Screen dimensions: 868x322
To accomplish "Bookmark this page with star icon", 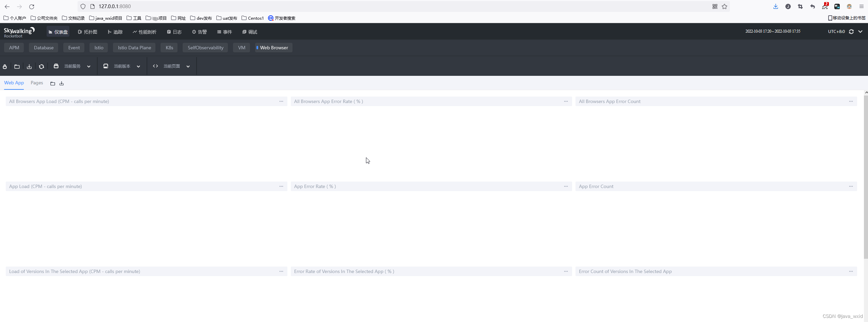I will click(724, 6).
